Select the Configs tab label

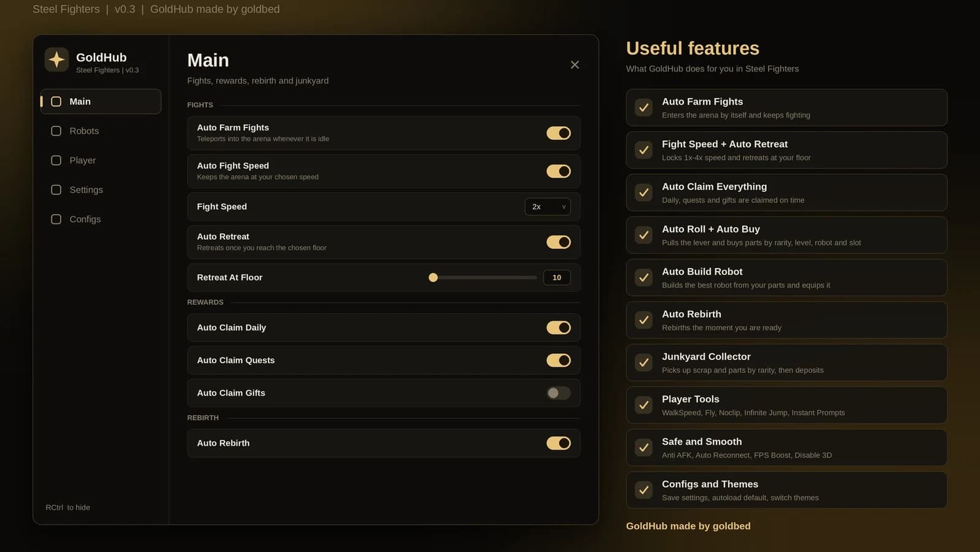tap(85, 219)
